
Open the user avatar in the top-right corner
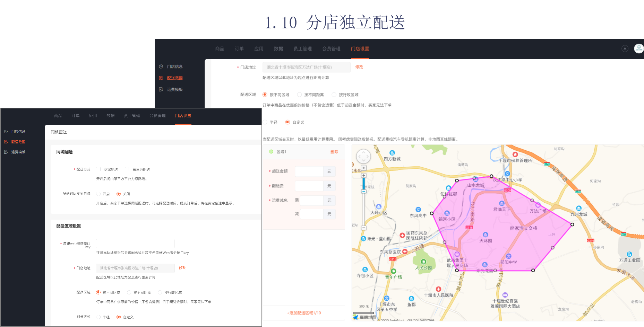(x=638, y=48)
